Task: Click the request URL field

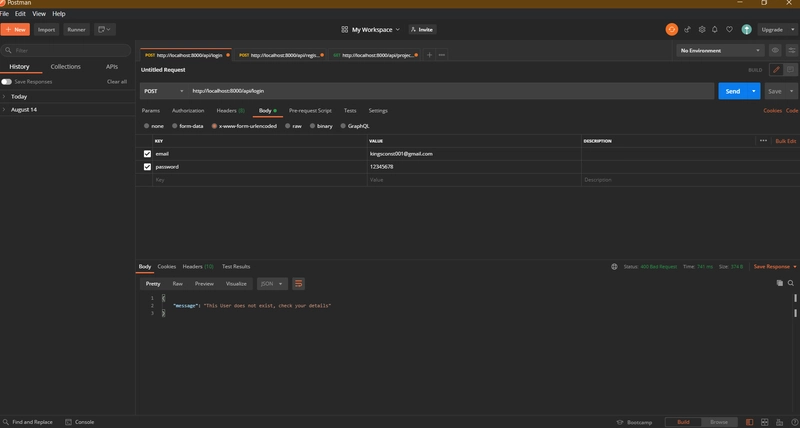Action: [x=451, y=91]
